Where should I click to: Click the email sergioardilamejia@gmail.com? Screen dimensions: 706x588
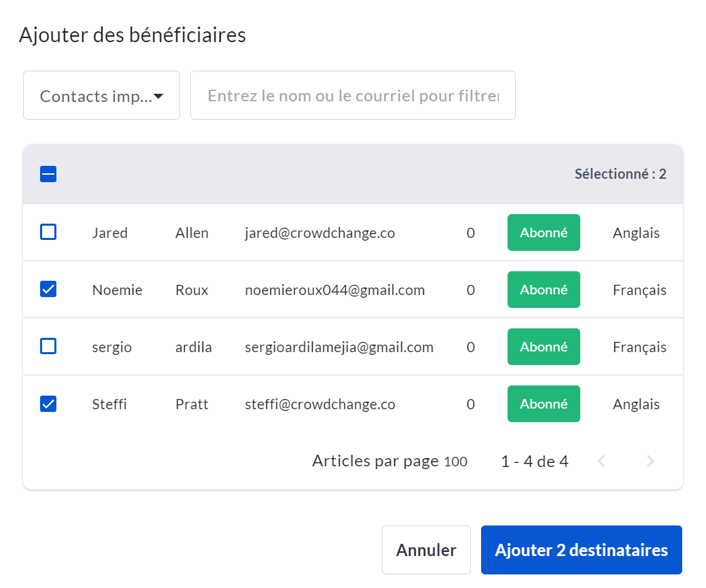[338, 347]
